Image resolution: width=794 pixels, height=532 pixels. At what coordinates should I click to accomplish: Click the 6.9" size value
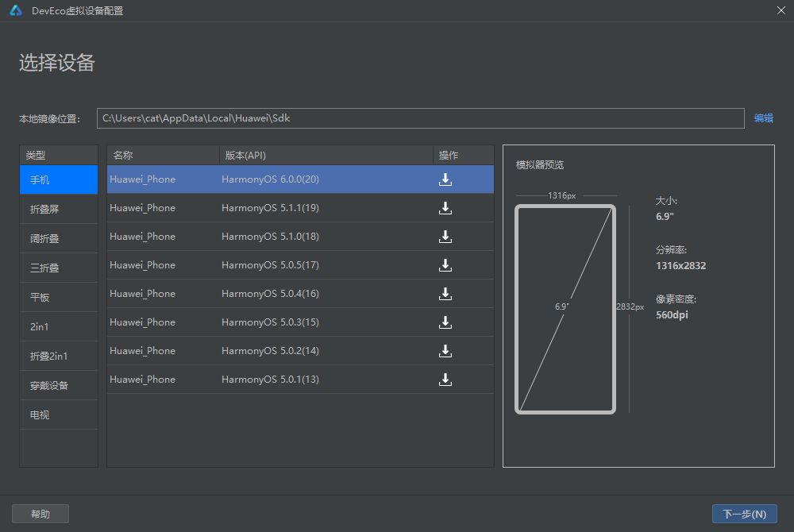[665, 217]
